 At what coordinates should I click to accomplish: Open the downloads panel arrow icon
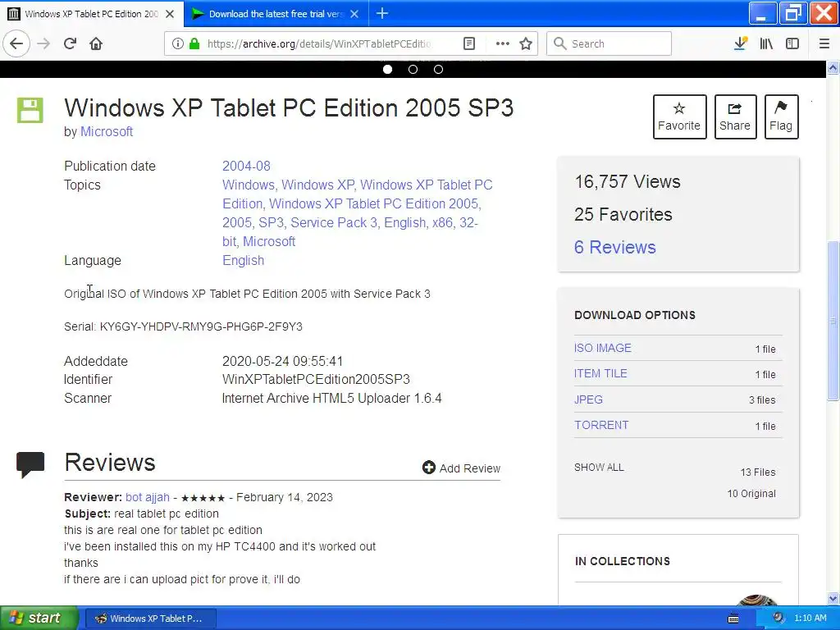pos(741,43)
